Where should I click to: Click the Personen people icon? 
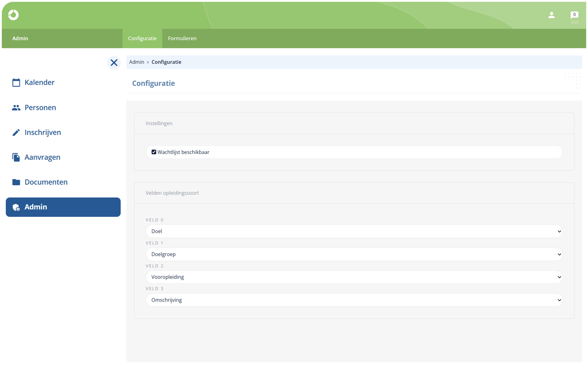coord(16,108)
